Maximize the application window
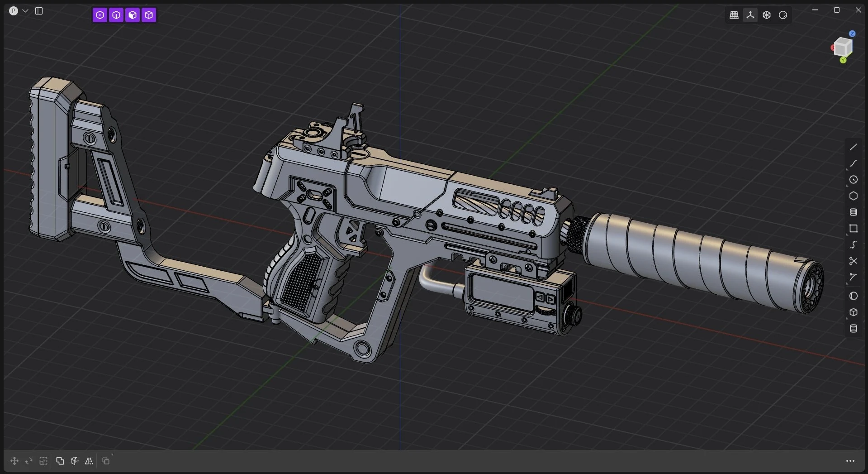The height and width of the screenshot is (474, 868). (837, 10)
